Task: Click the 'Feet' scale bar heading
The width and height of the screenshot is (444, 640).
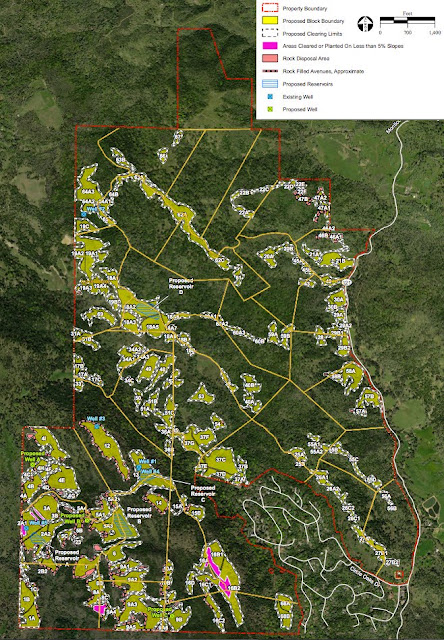Action: coord(407,13)
